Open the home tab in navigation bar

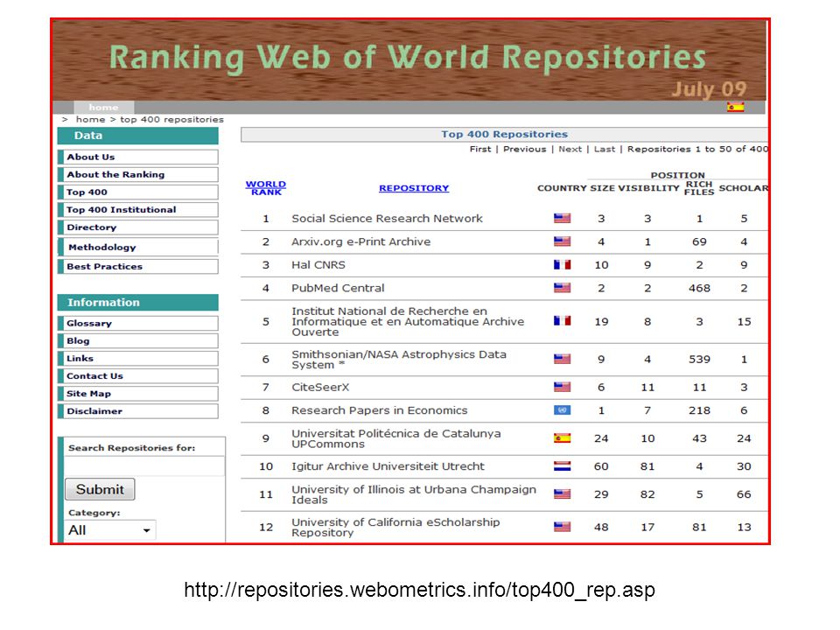pos(103,107)
